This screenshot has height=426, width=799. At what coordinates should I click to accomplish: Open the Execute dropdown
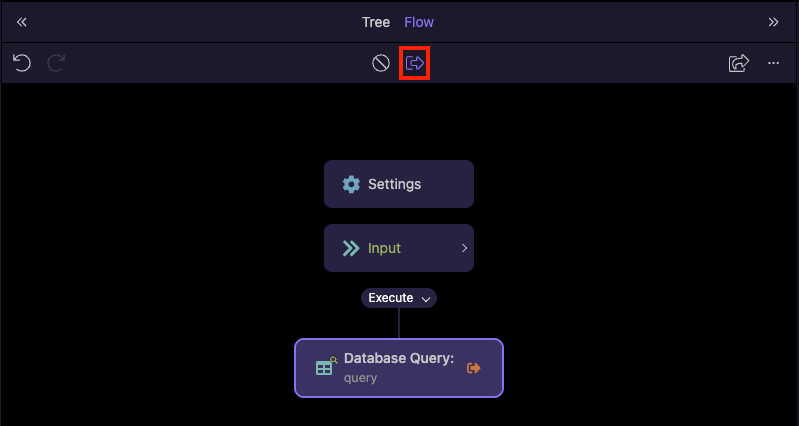coord(399,298)
